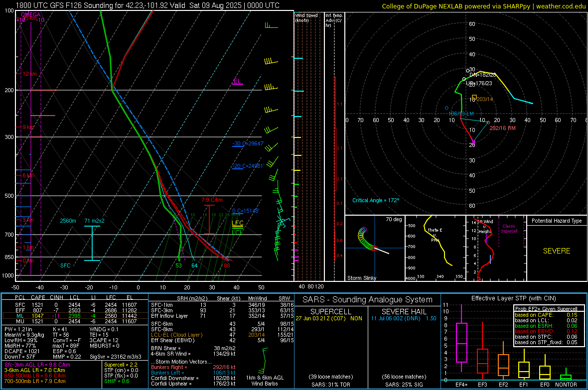Click the '70 deg' slinky value

click(x=394, y=219)
